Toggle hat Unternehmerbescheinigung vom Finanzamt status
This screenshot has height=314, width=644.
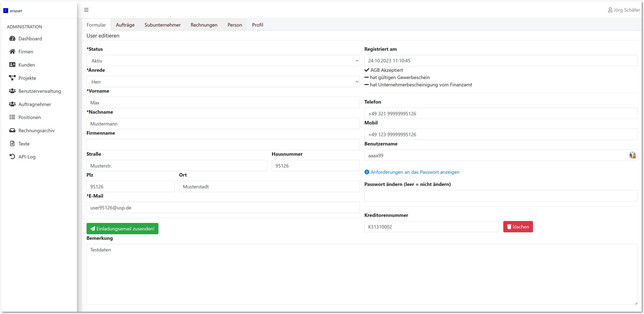tap(367, 85)
